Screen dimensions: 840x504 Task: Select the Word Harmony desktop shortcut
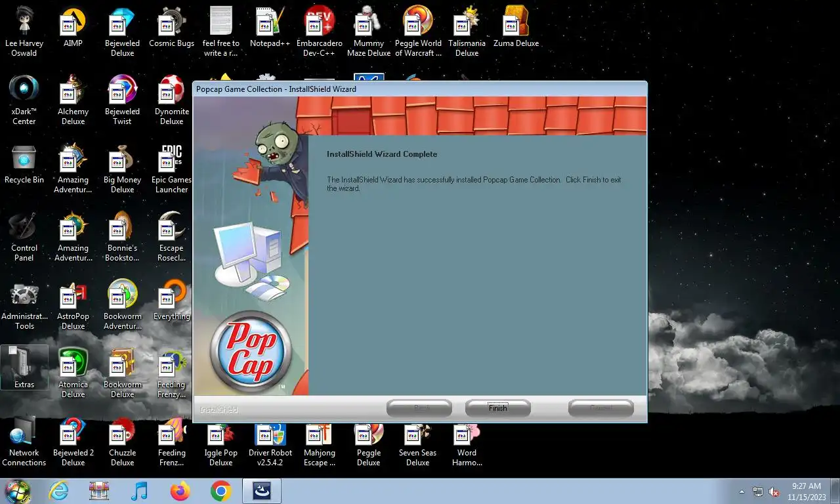point(467,445)
